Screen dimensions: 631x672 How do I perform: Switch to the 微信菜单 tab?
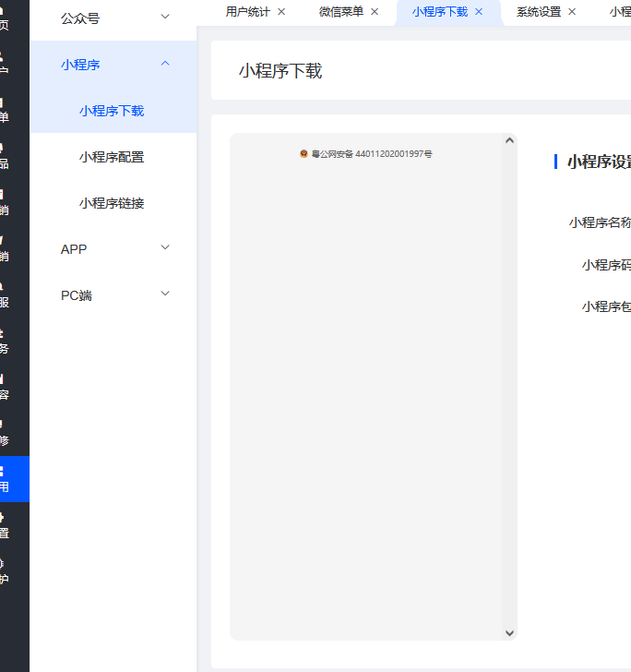click(x=340, y=12)
